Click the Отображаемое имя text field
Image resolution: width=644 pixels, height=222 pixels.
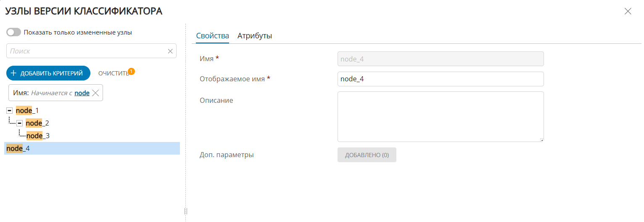(x=440, y=79)
